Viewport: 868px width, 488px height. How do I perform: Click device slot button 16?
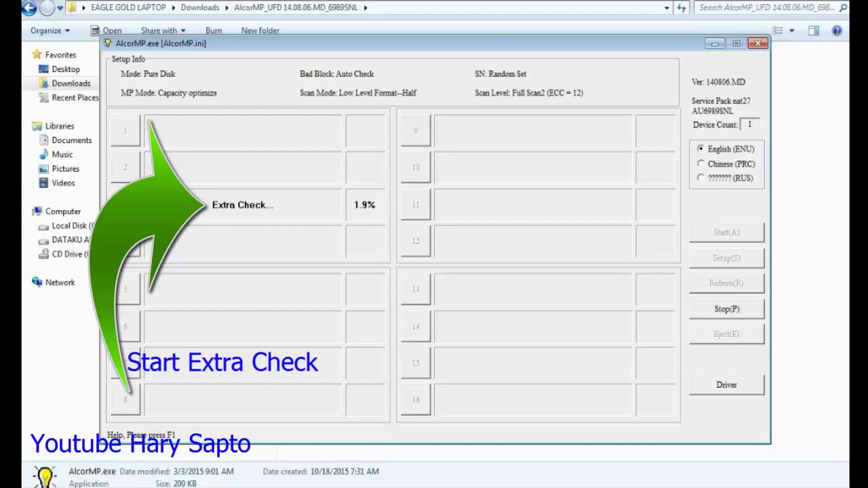pyautogui.click(x=416, y=400)
